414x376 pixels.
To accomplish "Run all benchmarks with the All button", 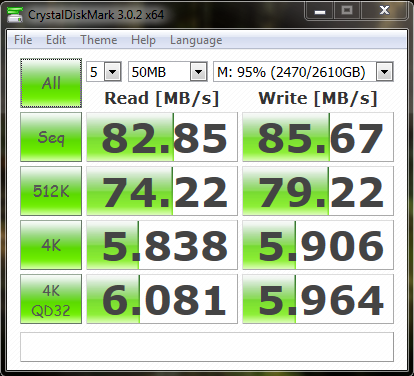I will coord(51,83).
